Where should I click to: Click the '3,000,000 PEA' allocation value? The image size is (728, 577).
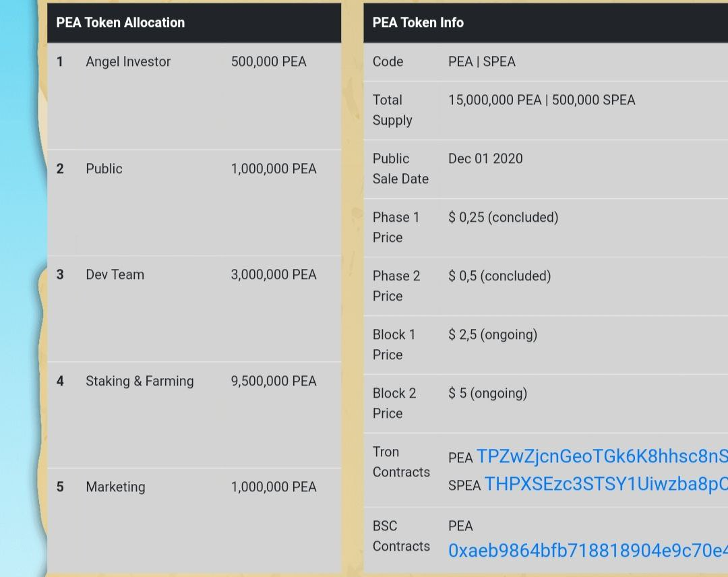tap(274, 274)
